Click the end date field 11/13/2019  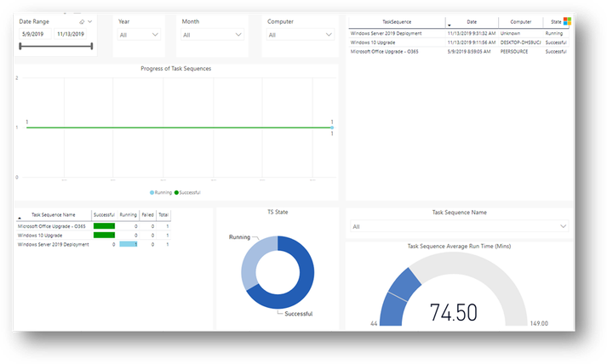71,34
